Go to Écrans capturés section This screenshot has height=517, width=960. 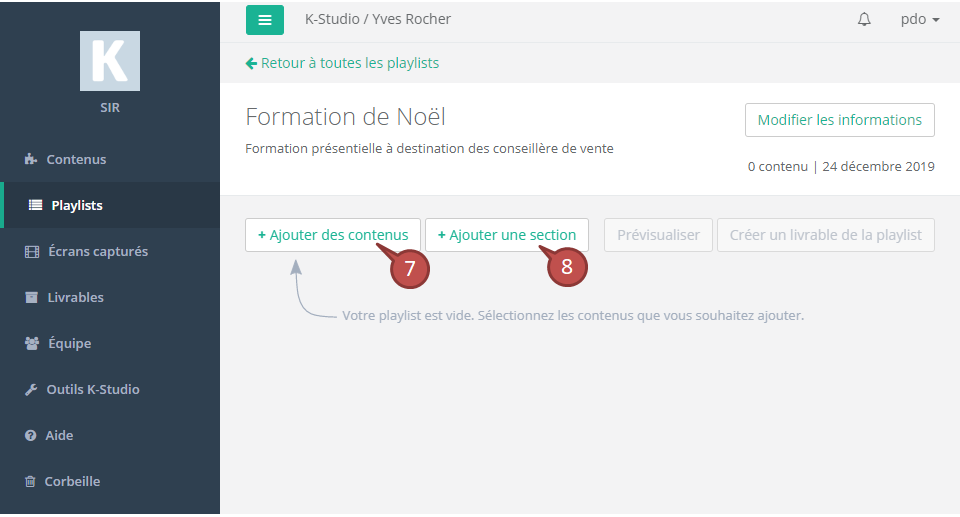click(x=97, y=251)
